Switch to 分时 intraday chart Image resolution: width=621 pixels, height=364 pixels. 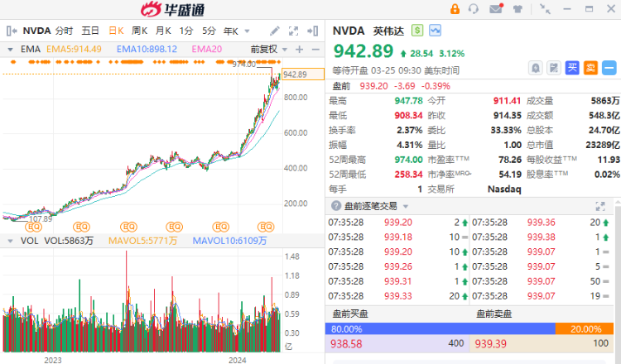(64, 31)
